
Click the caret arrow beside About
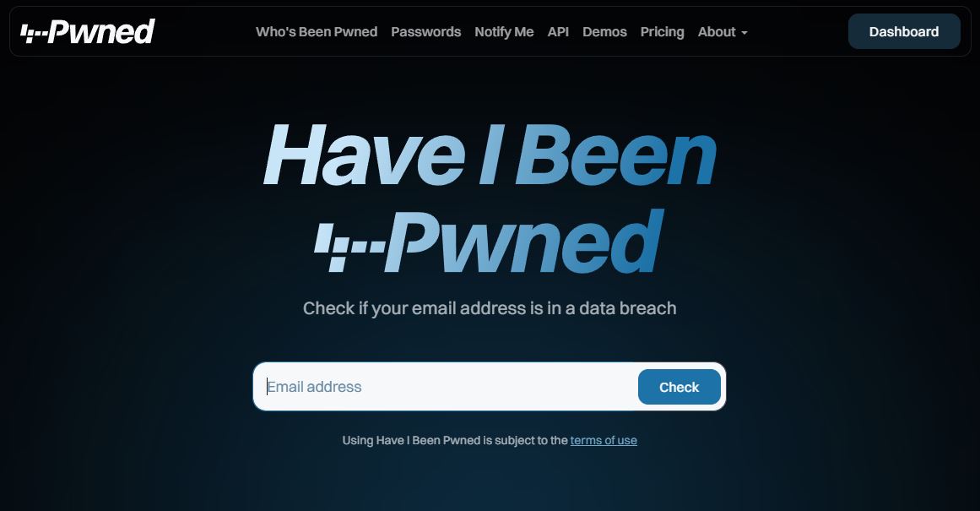(744, 33)
